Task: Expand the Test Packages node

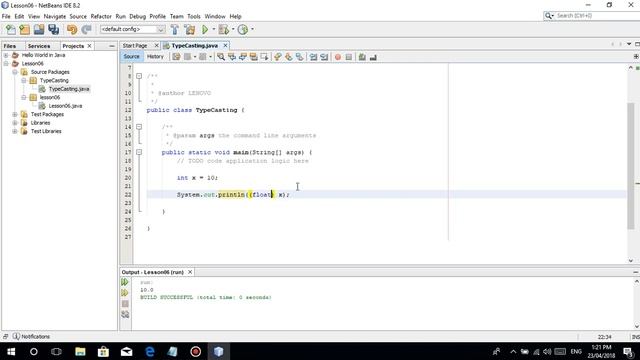Action: [15, 114]
